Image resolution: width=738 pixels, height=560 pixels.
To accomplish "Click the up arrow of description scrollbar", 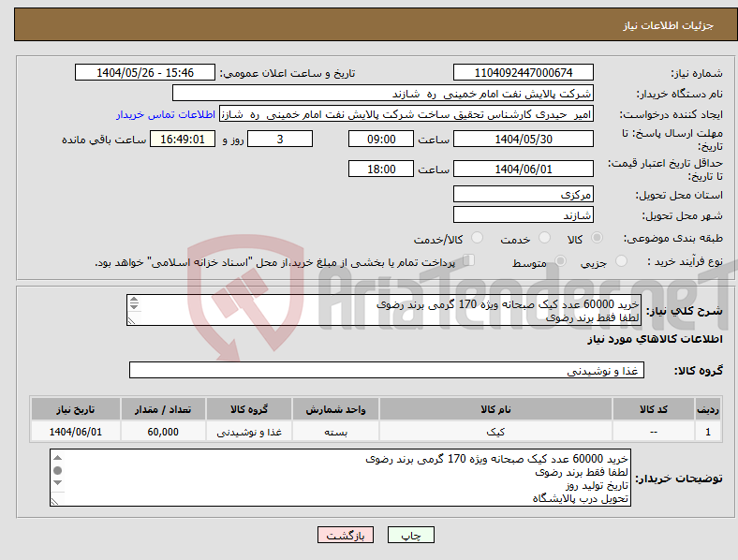I will click(x=134, y=299).
